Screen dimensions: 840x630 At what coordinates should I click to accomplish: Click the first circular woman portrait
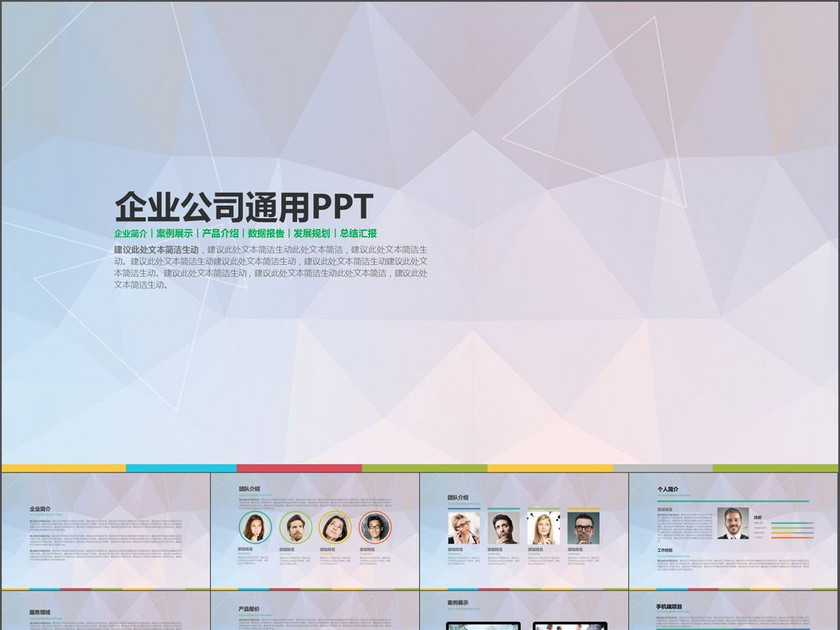(255, 527)
